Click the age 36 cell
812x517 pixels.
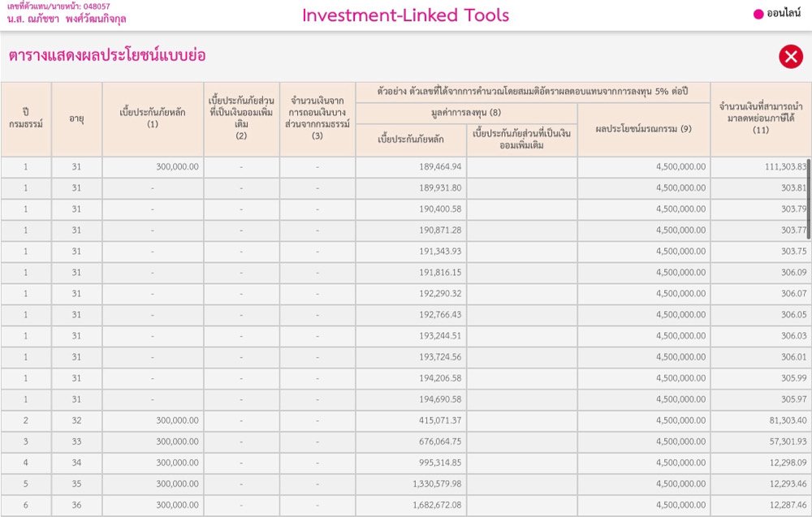coord(76,505)
